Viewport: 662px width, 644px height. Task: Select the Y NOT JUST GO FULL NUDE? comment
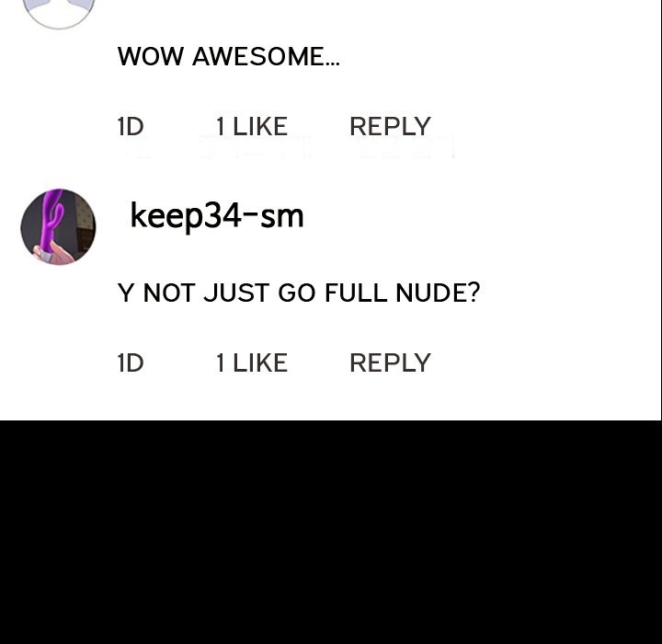(299, 293)
